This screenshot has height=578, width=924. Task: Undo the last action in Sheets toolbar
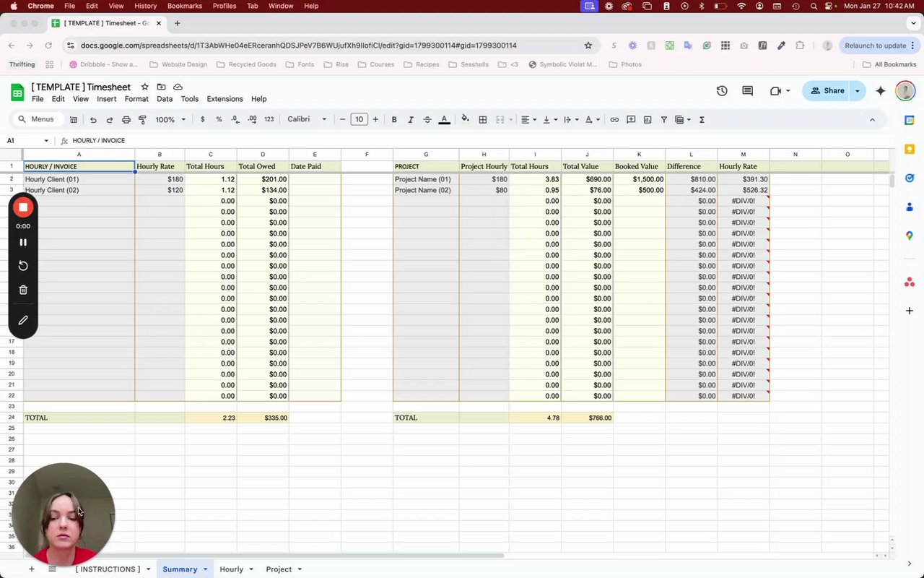pyautogui.click(x=93, y=119)
